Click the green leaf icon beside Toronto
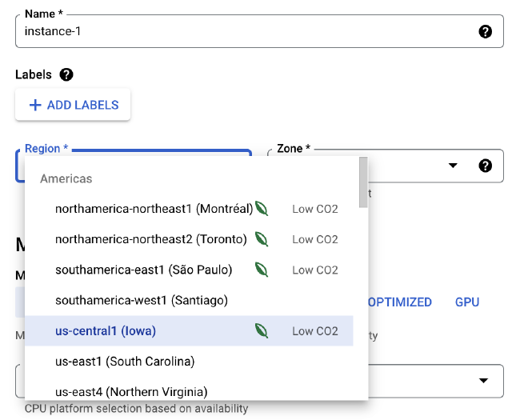Viewport: 528px width, 420px height. tap(262, 239)
